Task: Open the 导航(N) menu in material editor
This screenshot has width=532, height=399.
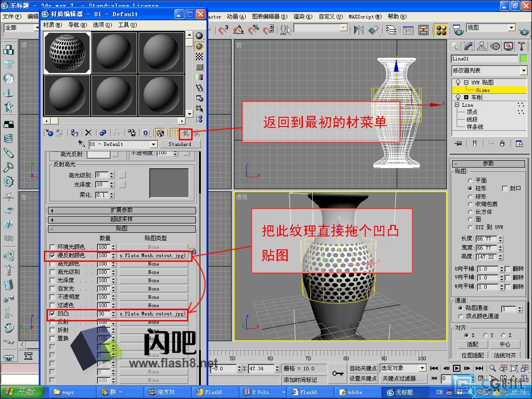Action: (x=77, y=25)
